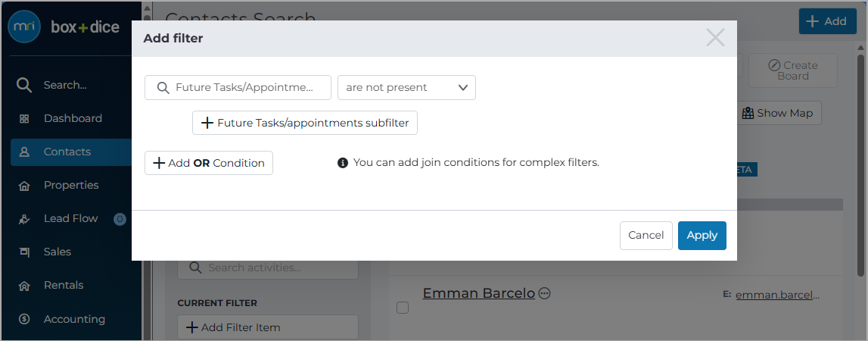Click the MRI logo icon

click(23, 27)
